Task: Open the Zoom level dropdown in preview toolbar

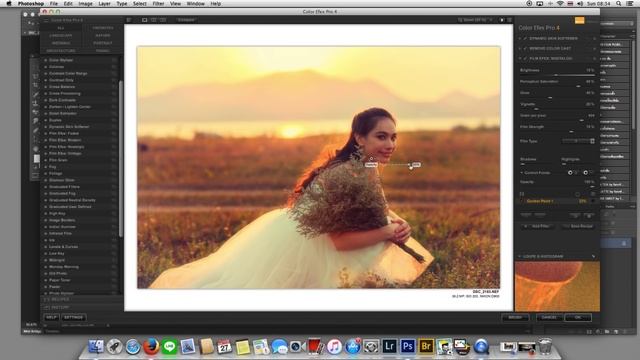Action: tap(475, 20)
